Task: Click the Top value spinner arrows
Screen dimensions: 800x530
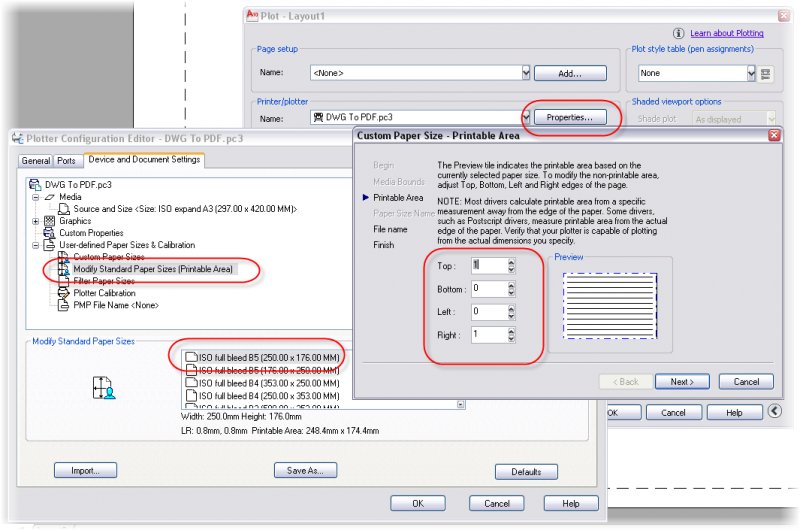Action: 511,265
